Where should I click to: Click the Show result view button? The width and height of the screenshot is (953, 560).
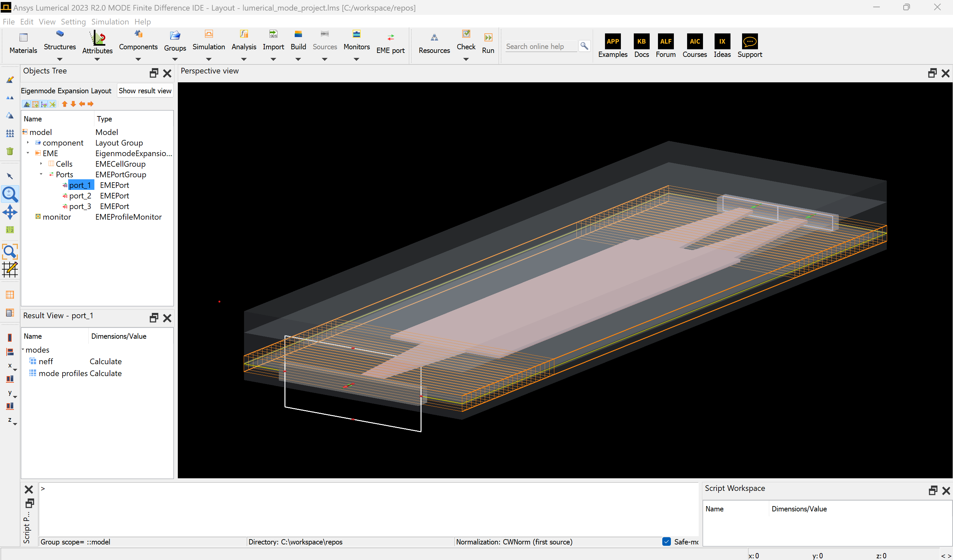tap(145, 91)
